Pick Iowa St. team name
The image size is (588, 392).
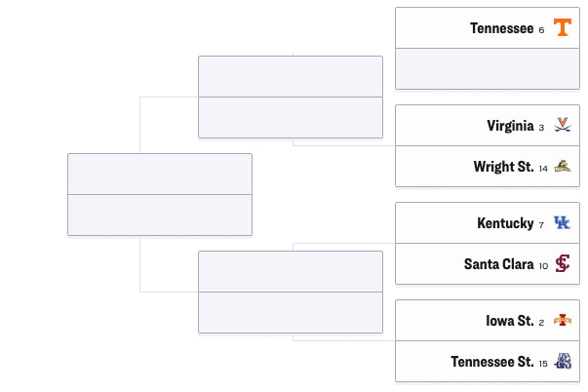(509, 321)
